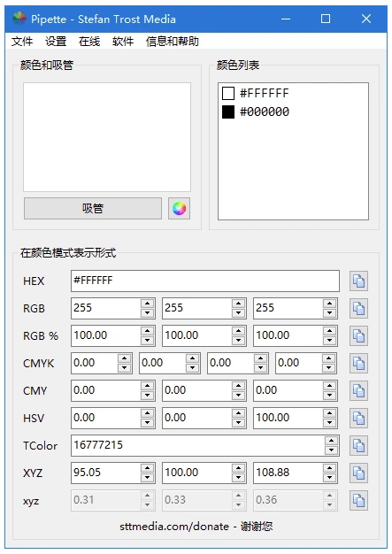The height and width of the screenshot is (554, 392).
Task: Increase the first RGB red value
Action: [x=147, y=304]
